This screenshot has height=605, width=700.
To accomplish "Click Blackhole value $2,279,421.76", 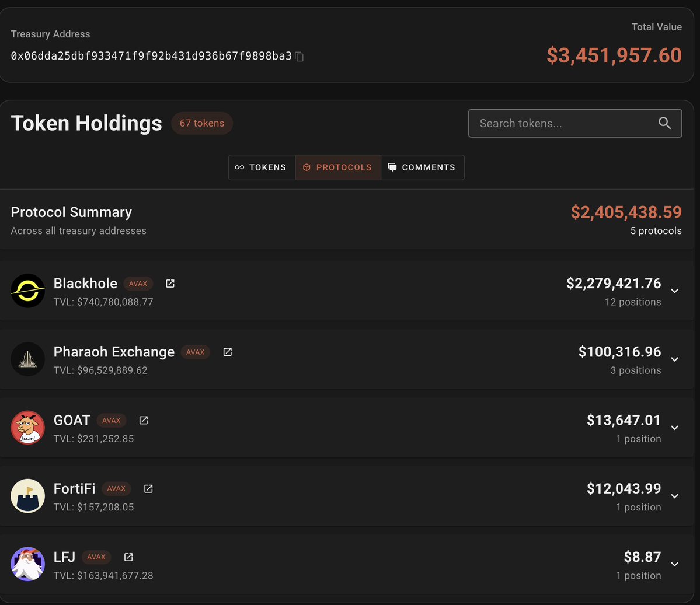I will click(x=614, y=284).
